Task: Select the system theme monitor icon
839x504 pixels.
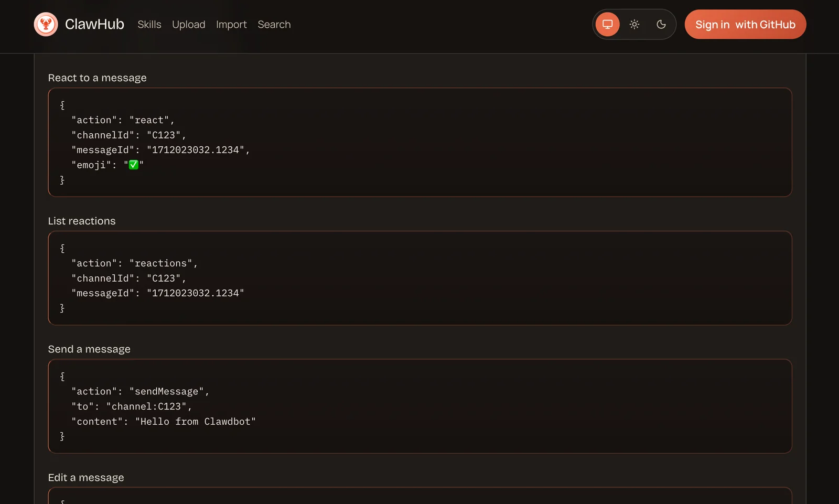Action: (607, 24)
